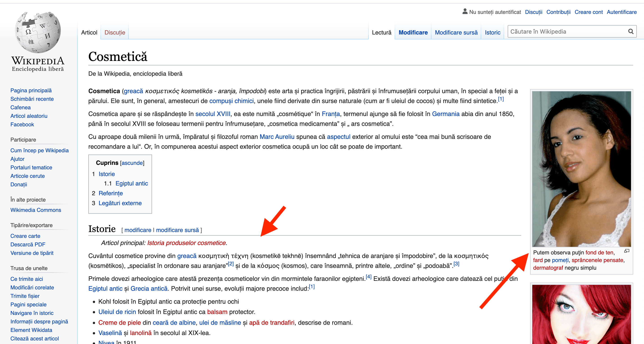Switch to the Discuție tab

tap(114, 32)
